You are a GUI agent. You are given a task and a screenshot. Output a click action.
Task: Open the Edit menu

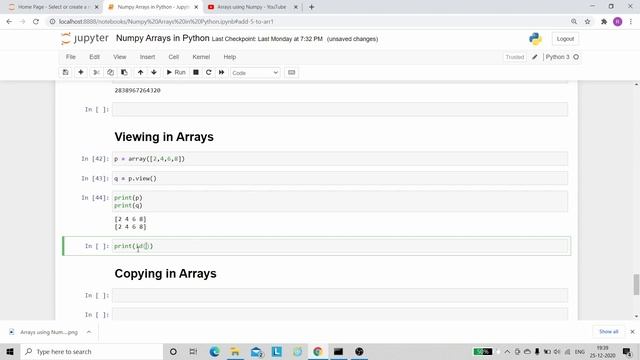[94, 57]
